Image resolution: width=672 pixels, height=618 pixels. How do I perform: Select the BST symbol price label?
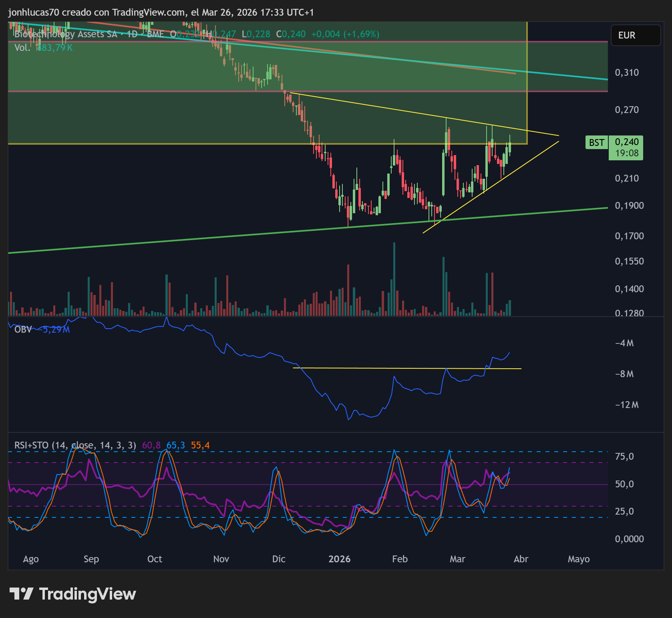pos(596,143)
